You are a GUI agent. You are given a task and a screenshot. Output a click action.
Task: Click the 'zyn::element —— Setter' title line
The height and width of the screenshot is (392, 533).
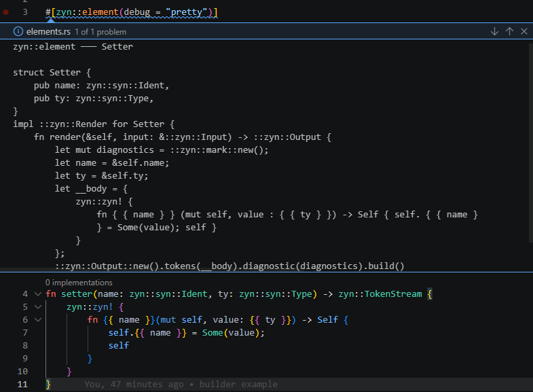(73, 47)
